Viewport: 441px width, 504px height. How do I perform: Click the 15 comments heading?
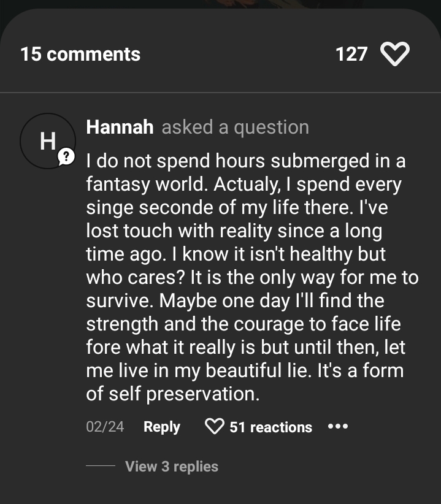click(80, 55)
